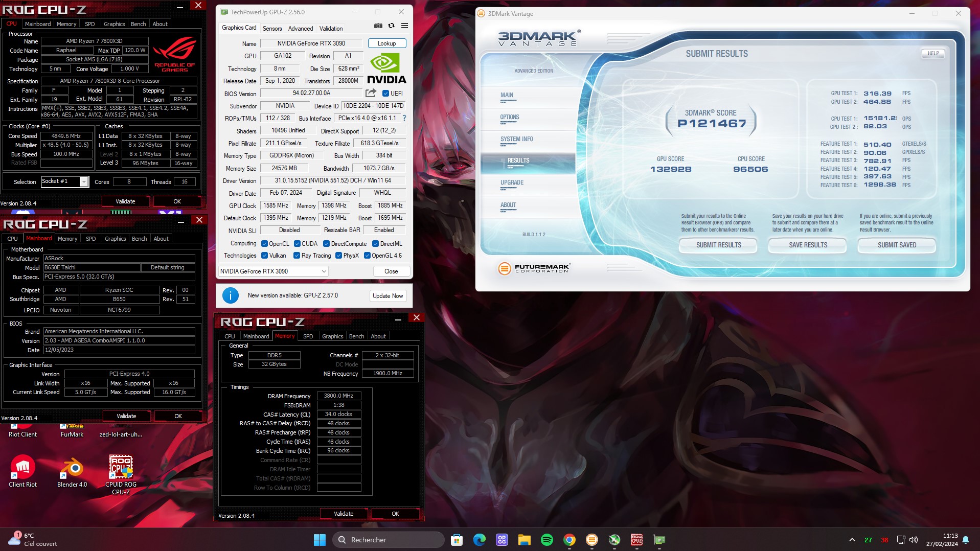Image resolution: width=980 pixels, height=551 pixels.
Task: Switch to ROG CPU-Z taskbar icon
Action: (636, 540)
